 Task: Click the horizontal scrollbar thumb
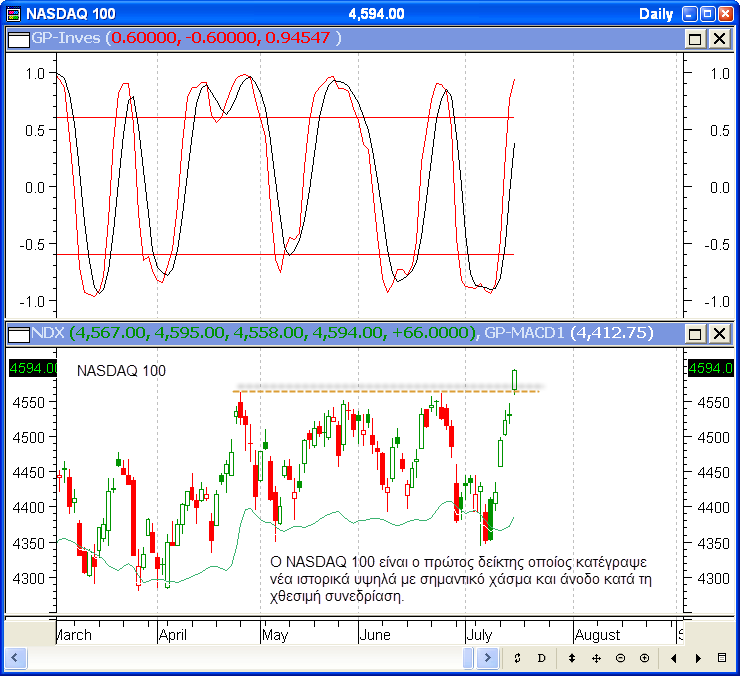pos(468,658)
